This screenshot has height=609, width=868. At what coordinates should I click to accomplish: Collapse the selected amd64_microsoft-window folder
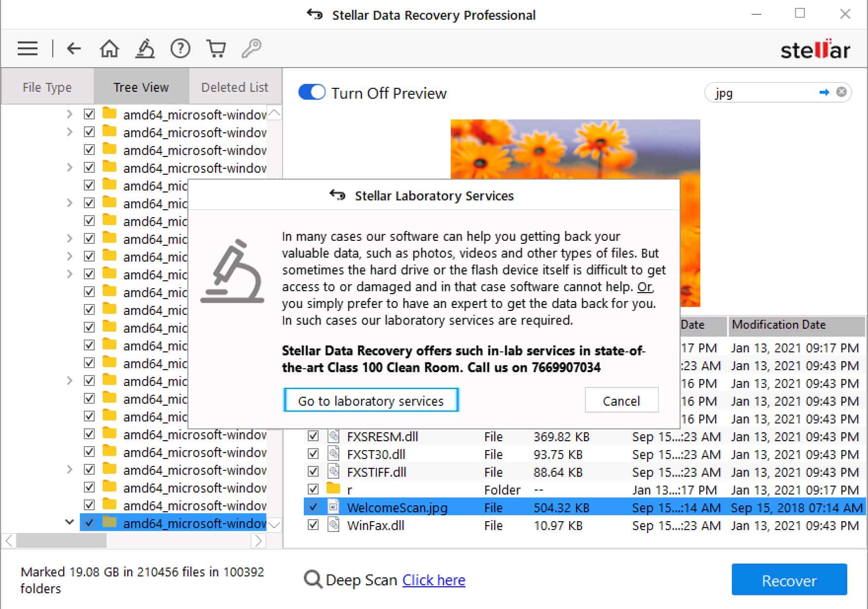click(70, 522)
